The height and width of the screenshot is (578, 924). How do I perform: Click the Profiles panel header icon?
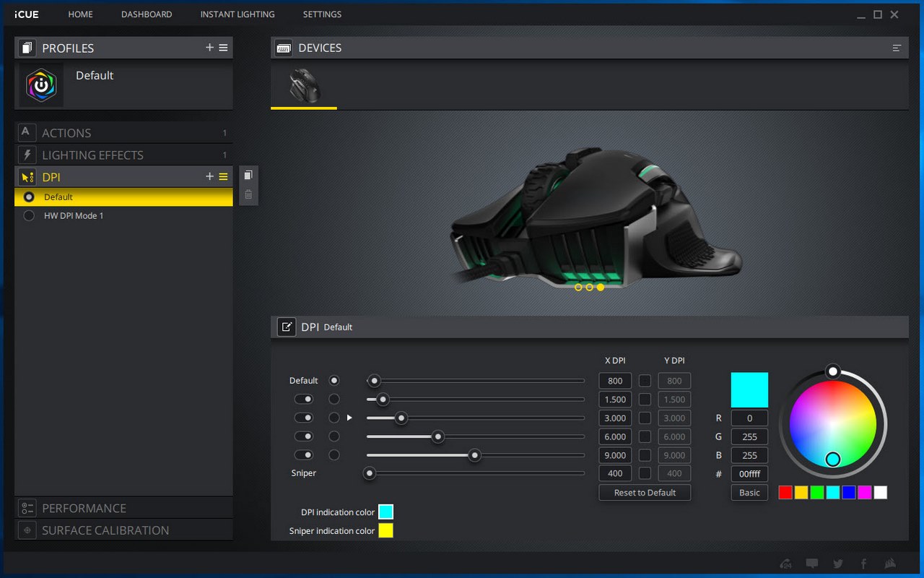tap(26, 48)
